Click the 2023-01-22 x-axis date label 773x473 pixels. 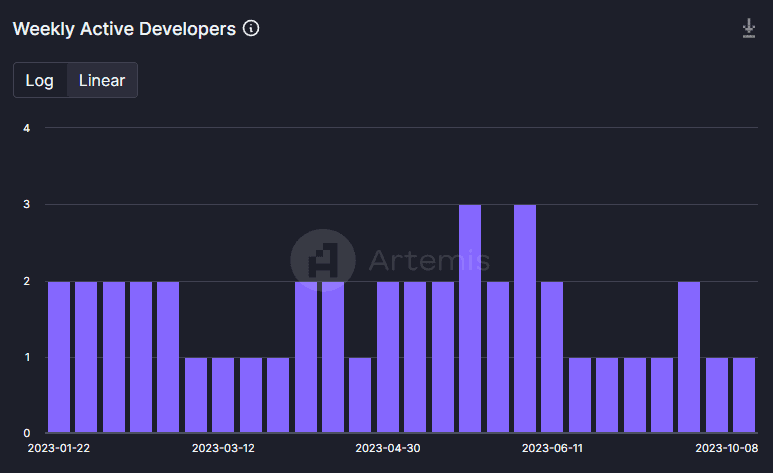pyautogui.click(x=59, y=448)
